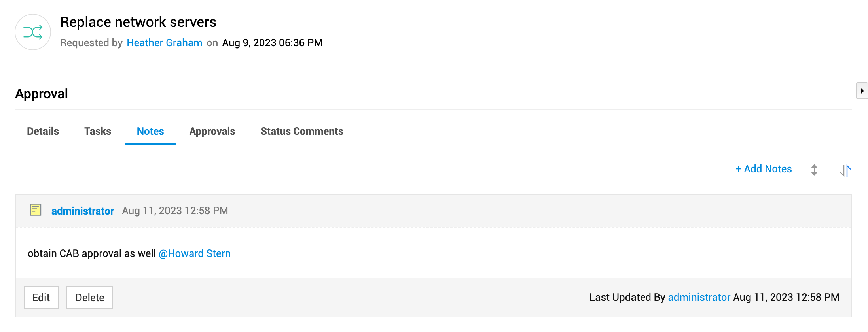Click the Add Notes link
Screen dimensions: 868x332
click(x=764, y=169)
